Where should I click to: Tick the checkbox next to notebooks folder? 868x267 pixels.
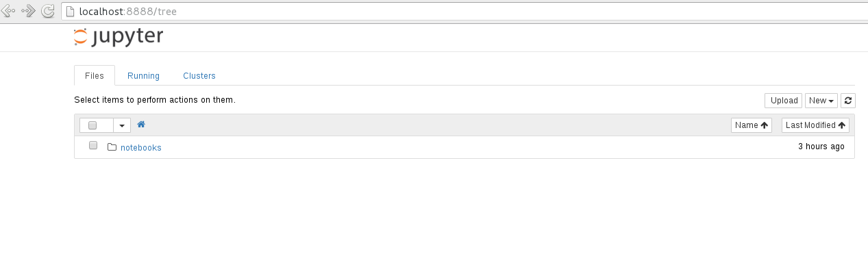(x=93, y=146)
